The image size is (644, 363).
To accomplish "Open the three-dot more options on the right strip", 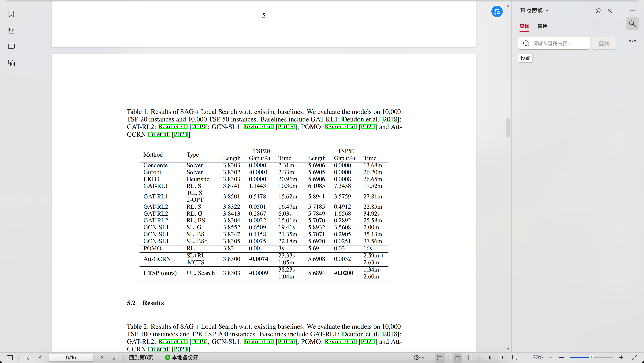I will click(x=632, y=41).
